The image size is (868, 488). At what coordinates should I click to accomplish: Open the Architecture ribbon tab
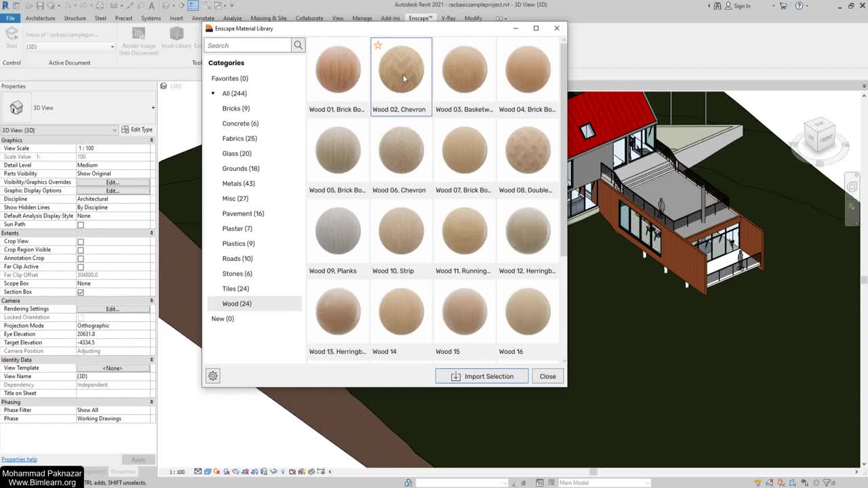click(x=40, y=18)
